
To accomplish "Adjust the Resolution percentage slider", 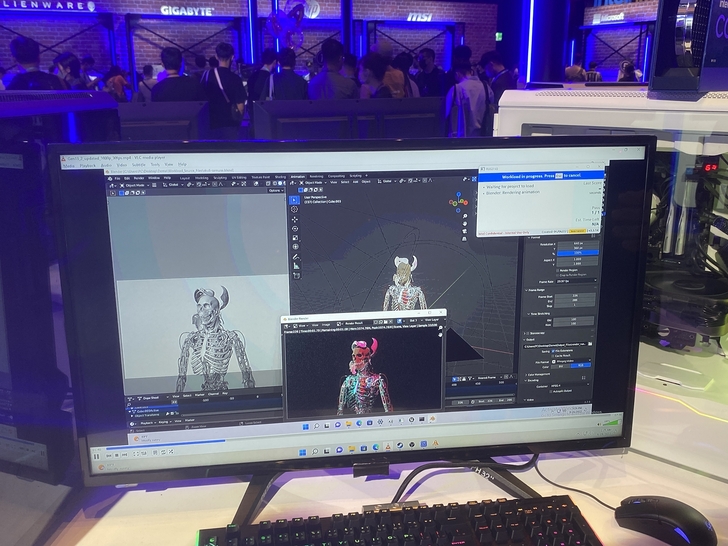I will (578, 253).
